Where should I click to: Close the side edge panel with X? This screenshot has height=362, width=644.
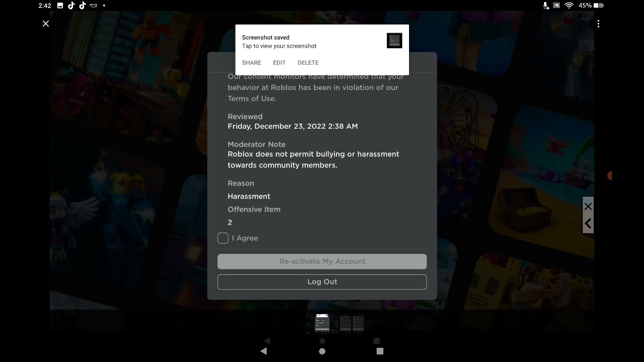(588, 207)
